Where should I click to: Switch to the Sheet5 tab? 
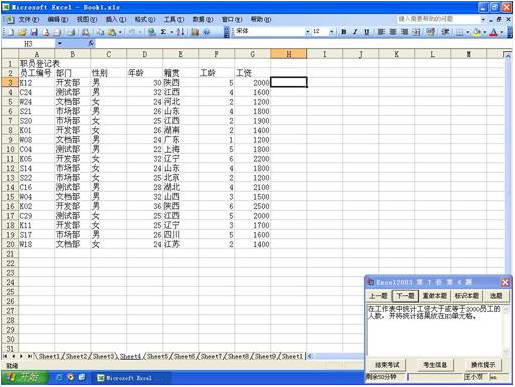pyautogui.click(x=157, y=356)
